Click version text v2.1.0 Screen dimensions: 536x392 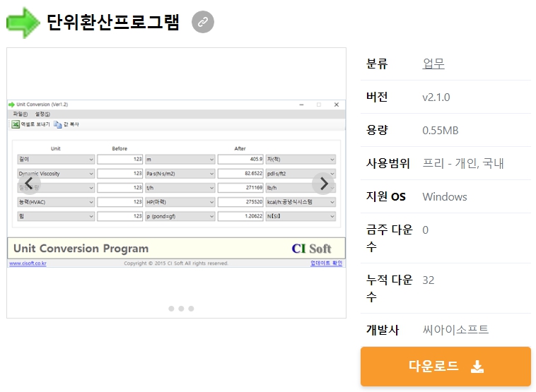point(436,97)
